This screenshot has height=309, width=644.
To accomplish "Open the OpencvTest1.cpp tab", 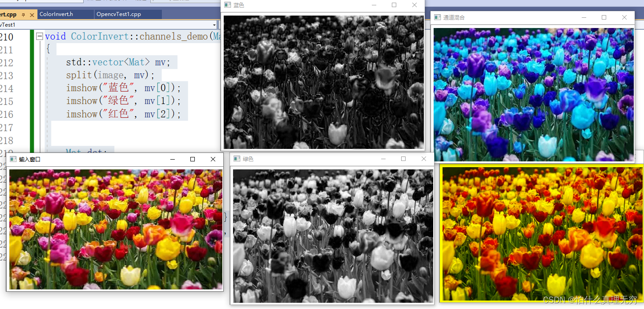I will click(x=119, y=14).
